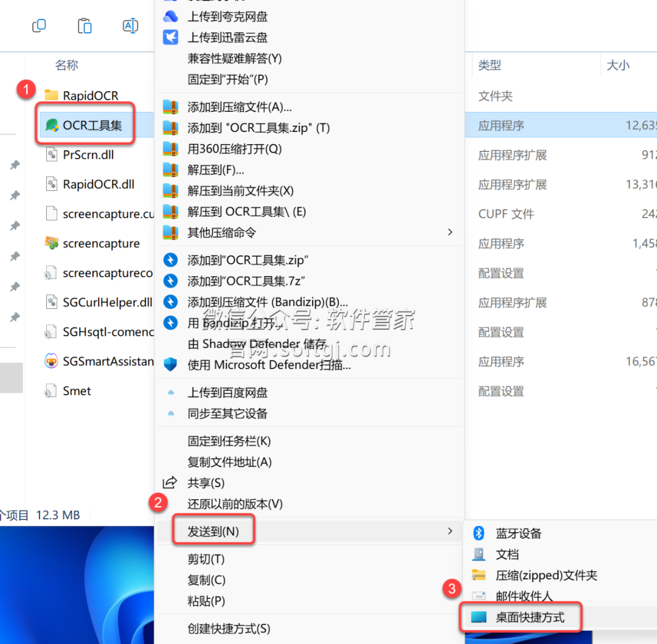Click the Rename icon in Explorer toolbar
657x644 pixels.
tap(130, 26)
